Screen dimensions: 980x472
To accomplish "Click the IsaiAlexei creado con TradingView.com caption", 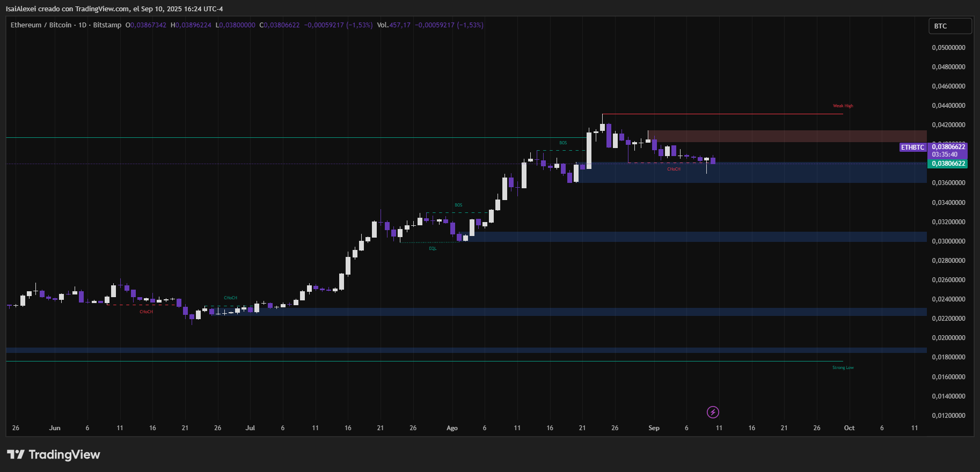I will pyautogui.click(x=114, y=9).
